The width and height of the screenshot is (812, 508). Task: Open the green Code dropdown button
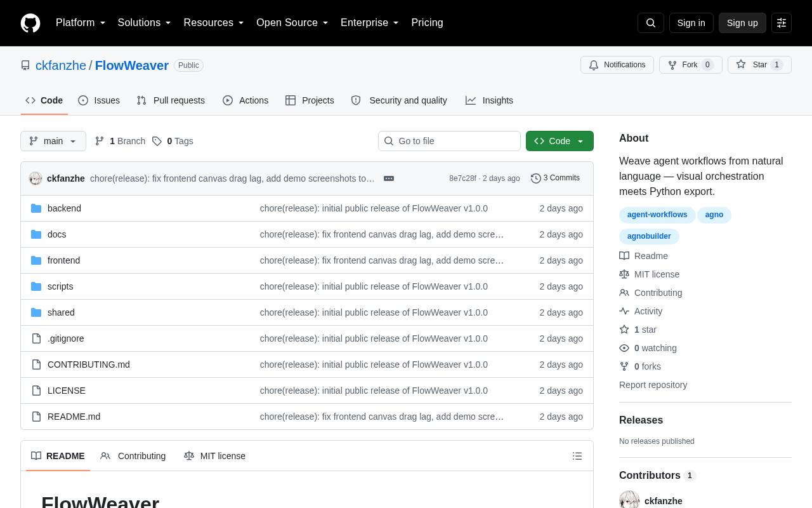click(x=560, y=141)
